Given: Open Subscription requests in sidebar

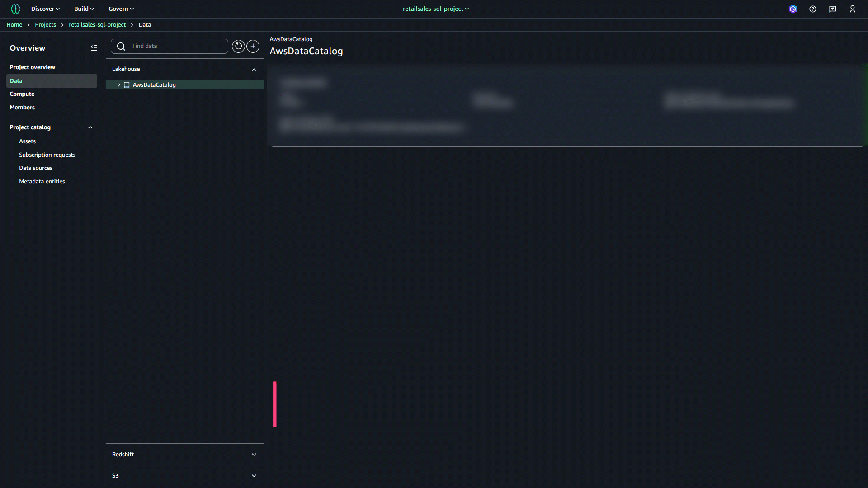Looking at the screenshot, I should tap(47, 155).
